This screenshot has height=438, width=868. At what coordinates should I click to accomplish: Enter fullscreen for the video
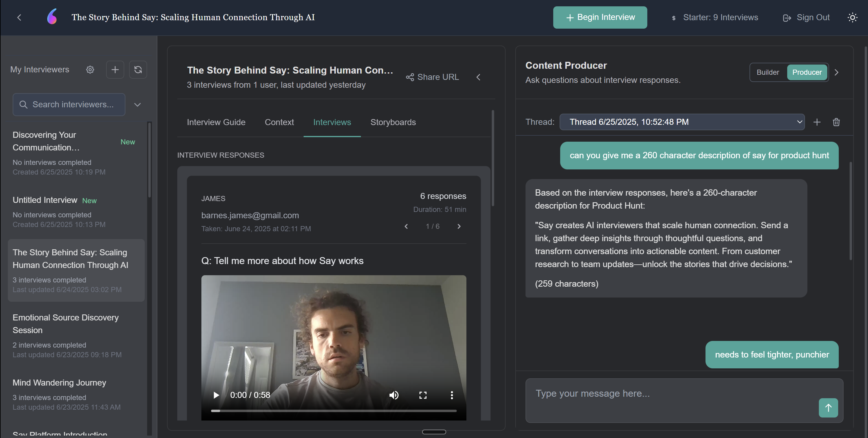coord(423,395)
